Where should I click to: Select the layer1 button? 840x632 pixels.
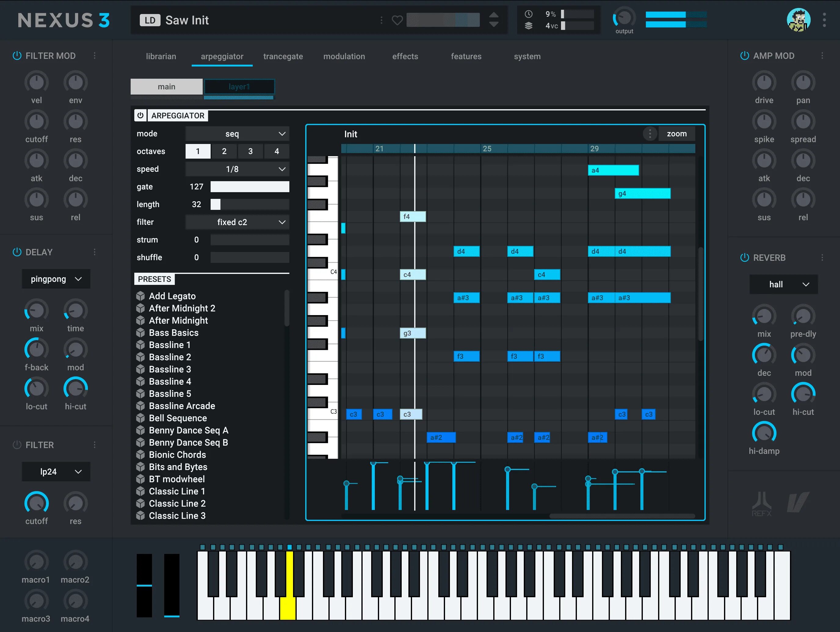(239, 87)
